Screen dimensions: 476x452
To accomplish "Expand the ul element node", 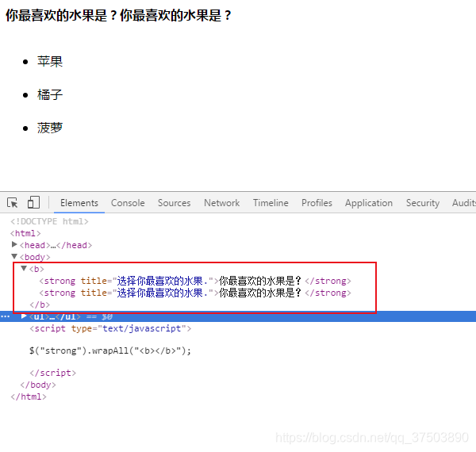I will tap(24, 316).
